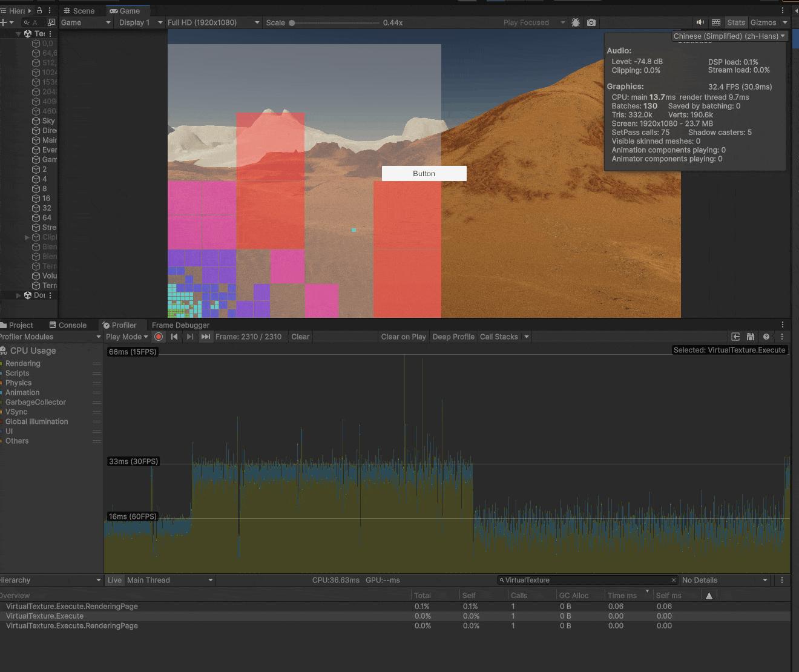
Task: Skip to the last frame in the Profiler
Action: click(x=205, y=337)
